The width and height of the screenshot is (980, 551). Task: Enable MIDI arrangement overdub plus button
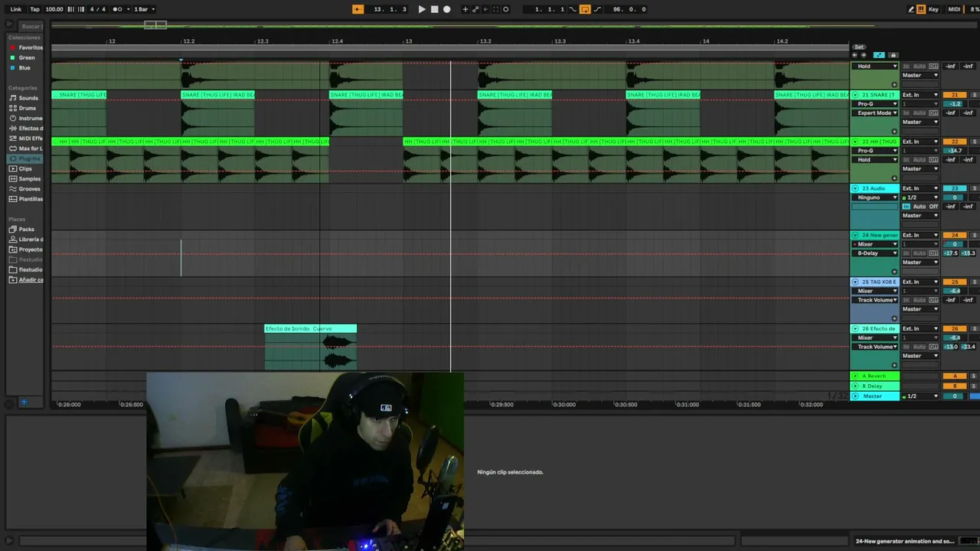465,9
